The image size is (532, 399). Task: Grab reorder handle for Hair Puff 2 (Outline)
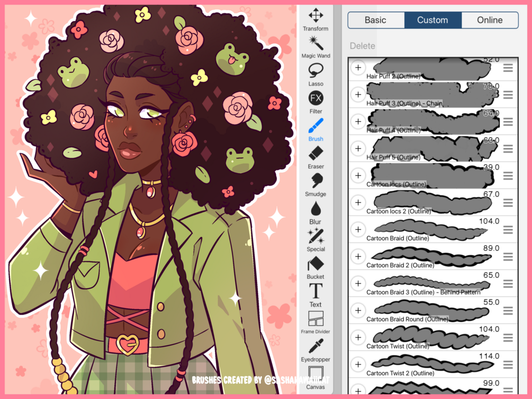(508, 68)
